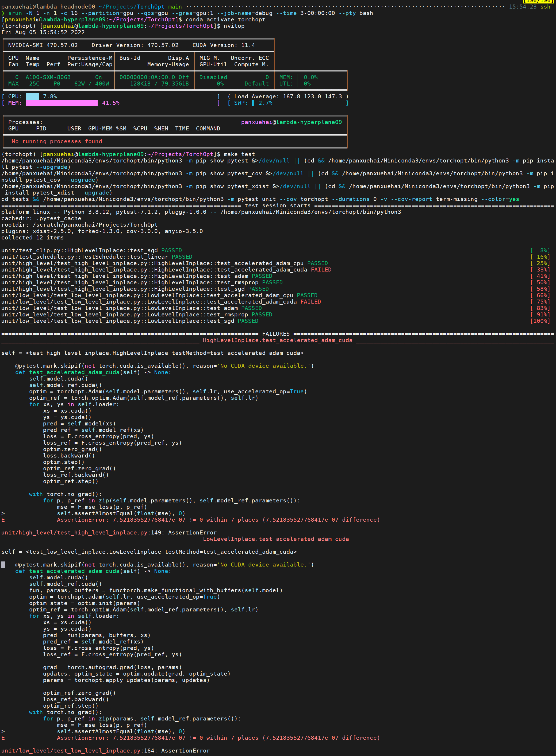Click the cyan CPU usage bar
The width and height of the screenshot is (556, 756).
(x=32, y=96)
